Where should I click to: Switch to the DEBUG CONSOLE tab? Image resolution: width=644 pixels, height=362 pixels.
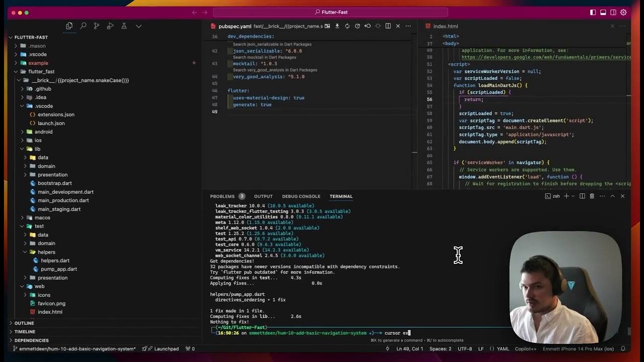(301, 196)
